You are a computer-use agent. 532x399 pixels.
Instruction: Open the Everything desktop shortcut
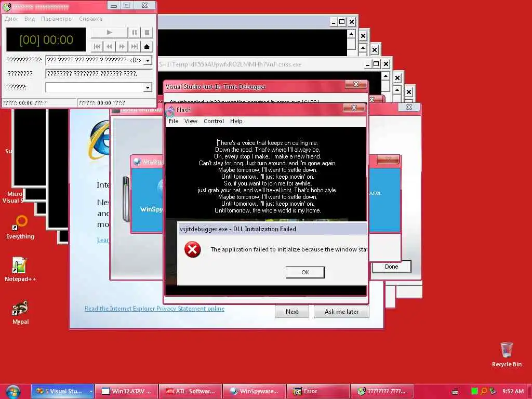pyautogui.click(x=20, y=227)
